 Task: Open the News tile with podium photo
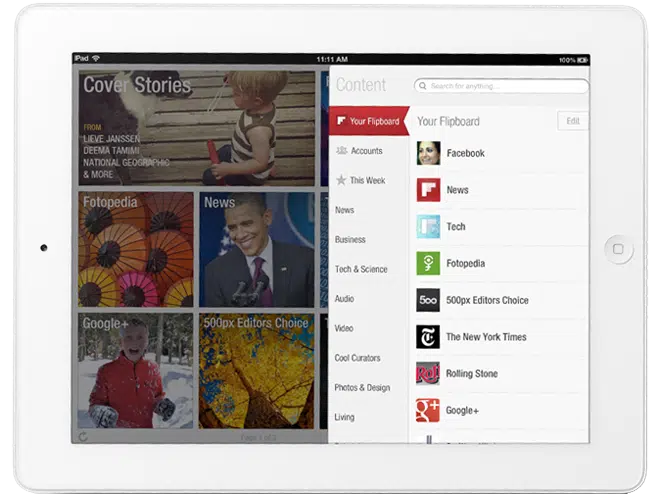point(257,250)
